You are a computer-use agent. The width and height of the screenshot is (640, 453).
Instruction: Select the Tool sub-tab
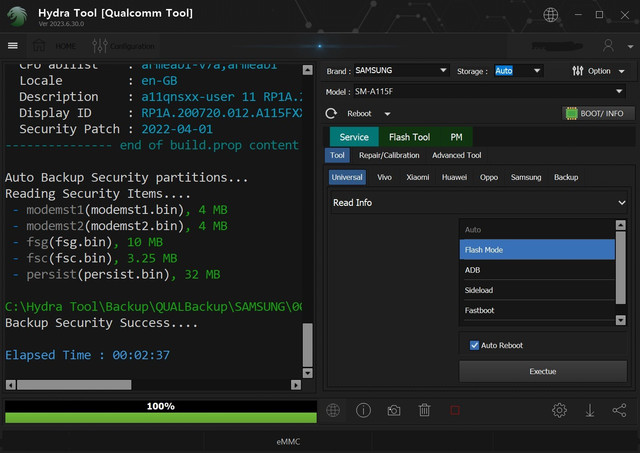[337, 155]
